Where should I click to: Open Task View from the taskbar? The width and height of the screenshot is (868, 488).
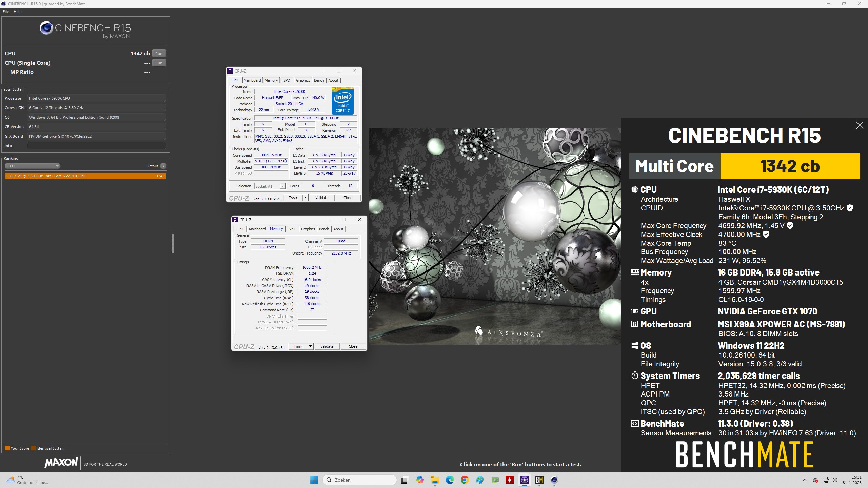(404, 480)
